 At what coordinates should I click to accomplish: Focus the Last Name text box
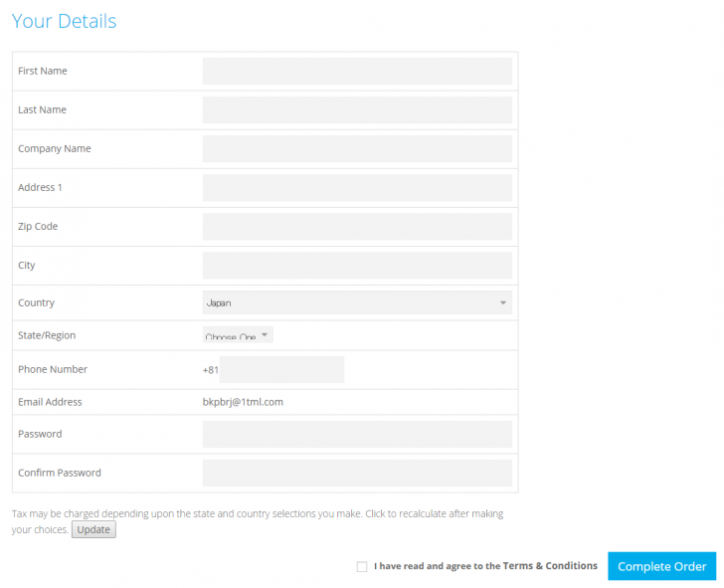[357, 109]
